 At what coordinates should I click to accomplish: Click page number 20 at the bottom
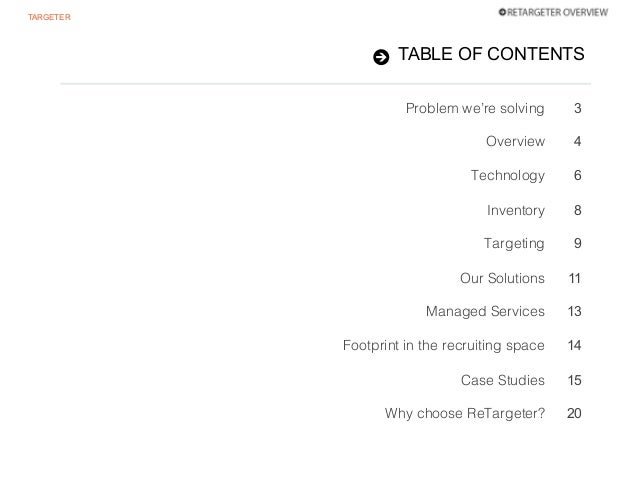click(x=574, y=413)
